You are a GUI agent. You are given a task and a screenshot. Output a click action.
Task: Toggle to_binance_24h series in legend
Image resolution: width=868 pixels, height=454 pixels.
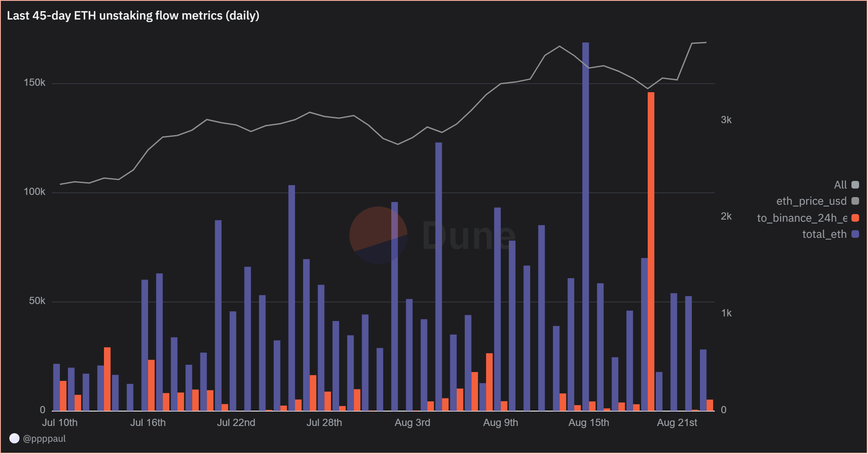click(x=855, y=218)
